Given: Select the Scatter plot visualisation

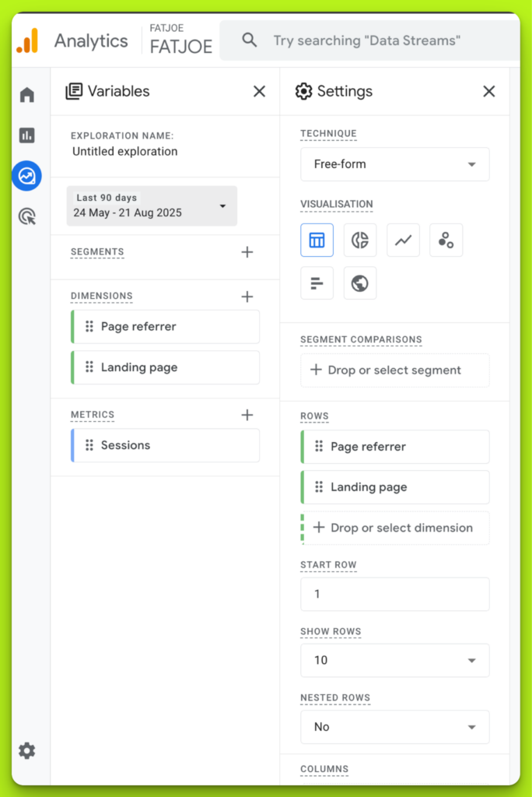Looking at the screenshot, I should click(446, 240).
